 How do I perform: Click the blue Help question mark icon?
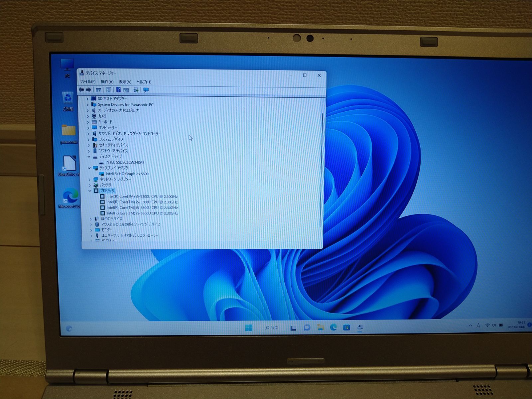click(x=118, y=90)
